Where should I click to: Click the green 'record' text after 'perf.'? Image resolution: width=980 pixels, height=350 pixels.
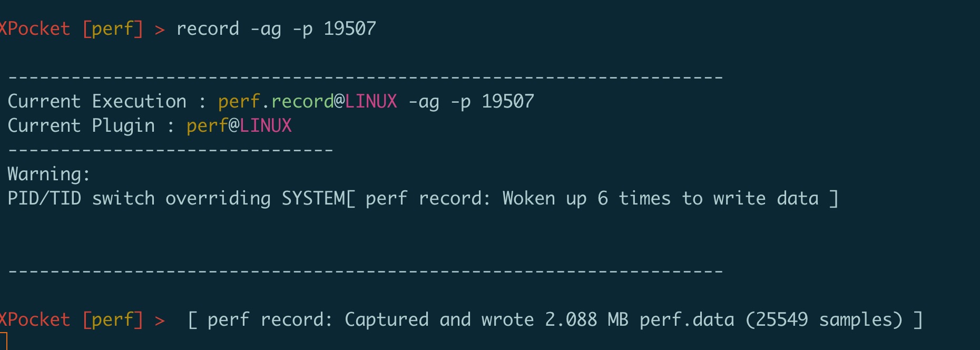pos(302,101)
